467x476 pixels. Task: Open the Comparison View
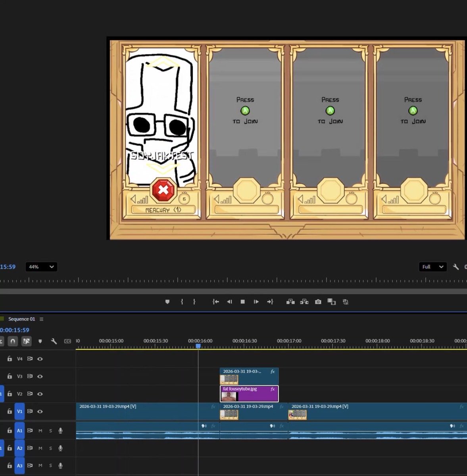(x=332, y=302)
